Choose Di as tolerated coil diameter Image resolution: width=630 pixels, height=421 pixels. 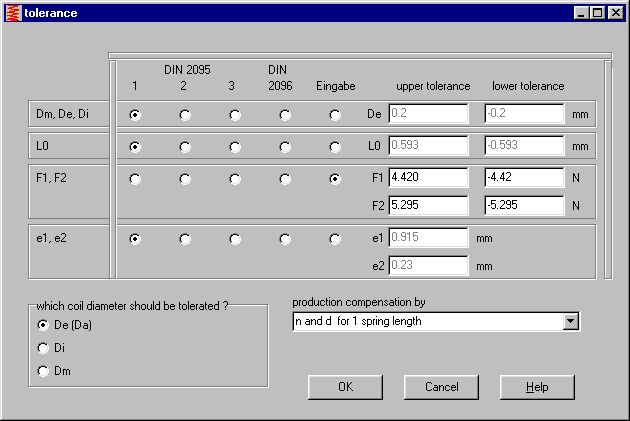tap(43, 348)
